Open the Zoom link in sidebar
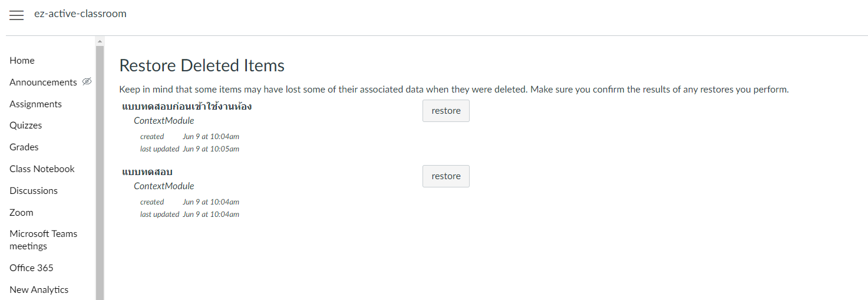Image resolution: width=868 pixels, height=300 pixels. (21, 213)
